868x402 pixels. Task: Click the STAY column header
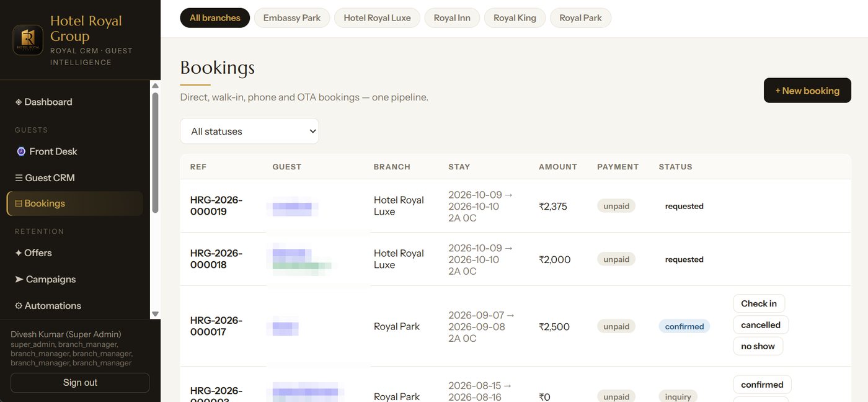459,167
